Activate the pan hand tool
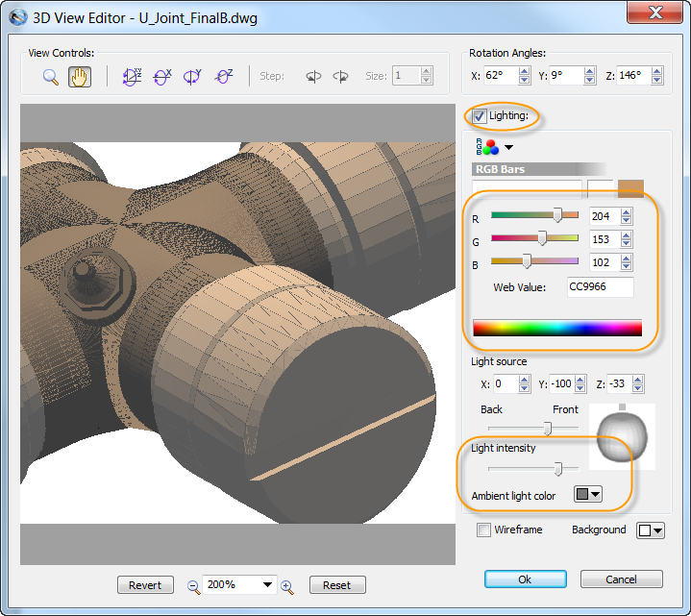Viewport: 691px width, 616px height. 80,77
